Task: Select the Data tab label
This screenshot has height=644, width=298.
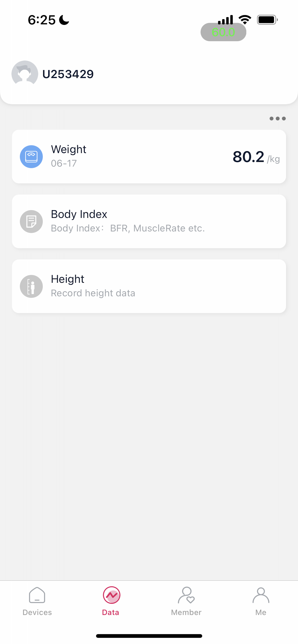Action: coord(110,613)
